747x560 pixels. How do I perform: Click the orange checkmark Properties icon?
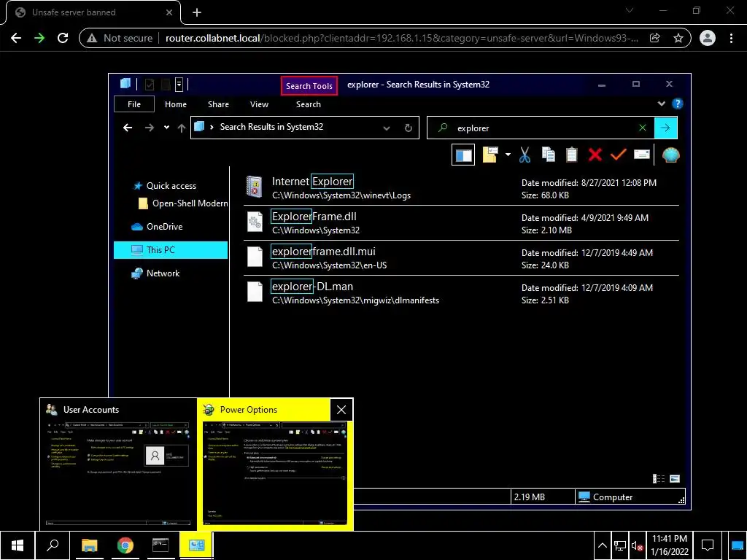(x=619, y=155)
